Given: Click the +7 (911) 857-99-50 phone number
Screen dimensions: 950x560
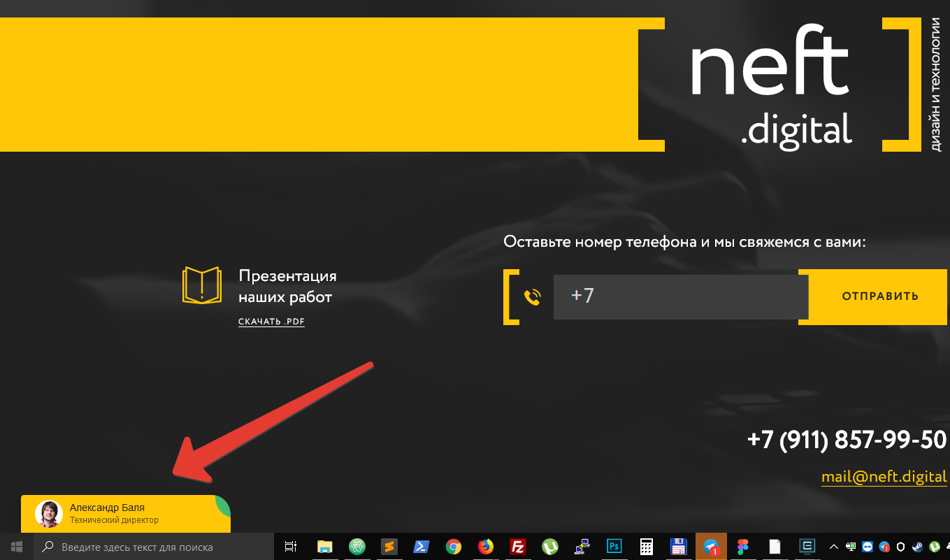Looking at the screenshot, I should (x=847, y=440).
